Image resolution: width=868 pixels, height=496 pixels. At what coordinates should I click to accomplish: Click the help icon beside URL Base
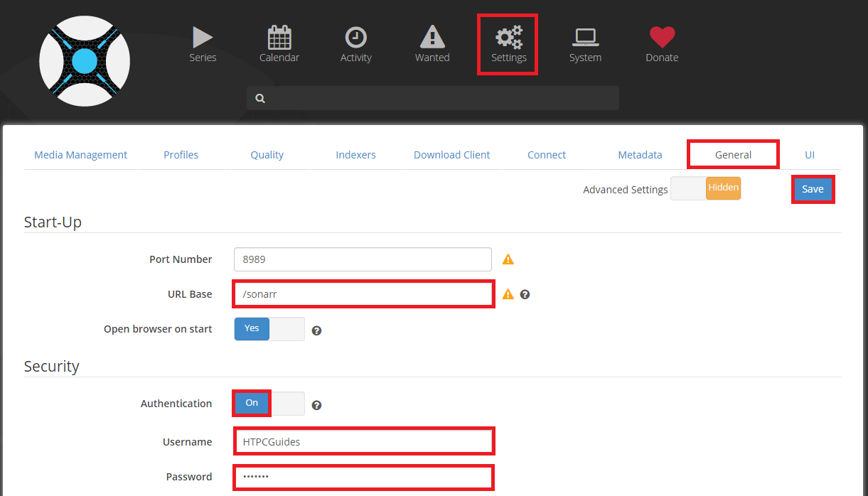[525, 294]
